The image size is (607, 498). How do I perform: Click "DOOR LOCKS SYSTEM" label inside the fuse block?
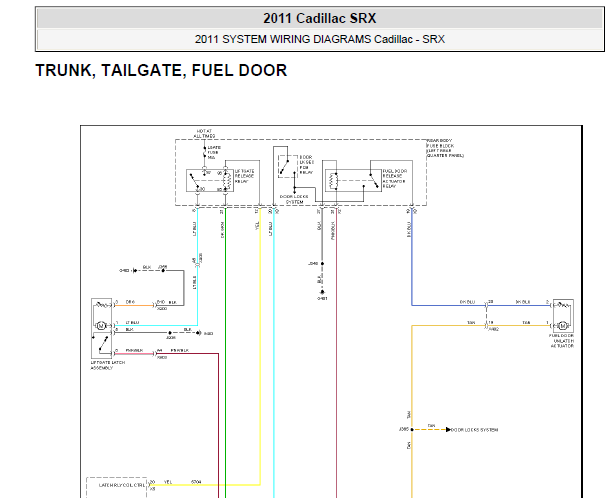[x=294, y=199]
